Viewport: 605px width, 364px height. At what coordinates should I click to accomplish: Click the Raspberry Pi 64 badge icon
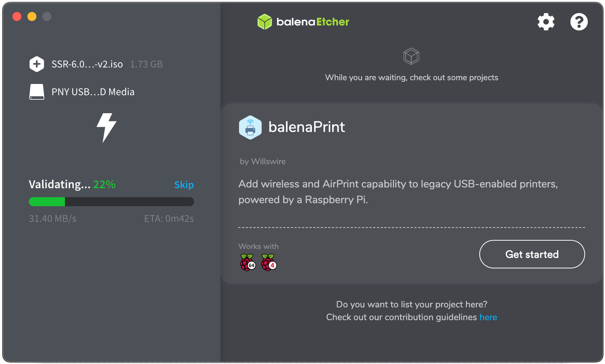pyautogui.click(x=248, y=262)
